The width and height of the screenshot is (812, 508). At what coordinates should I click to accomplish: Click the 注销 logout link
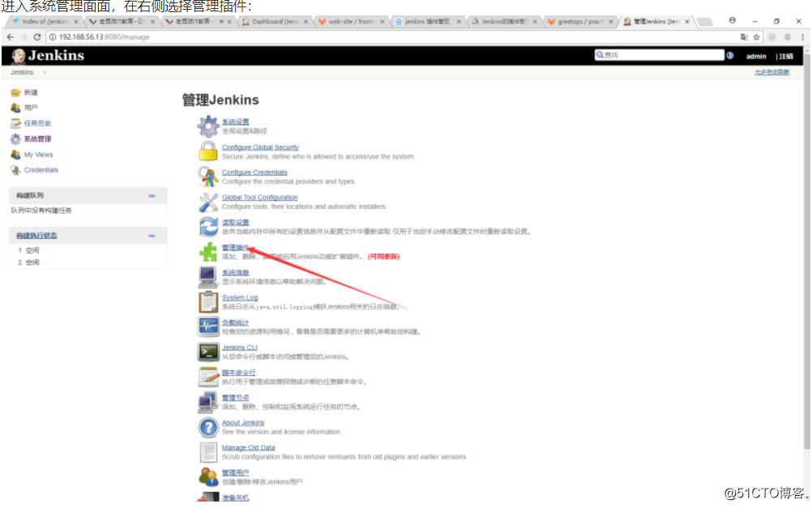tap(785, 56)
